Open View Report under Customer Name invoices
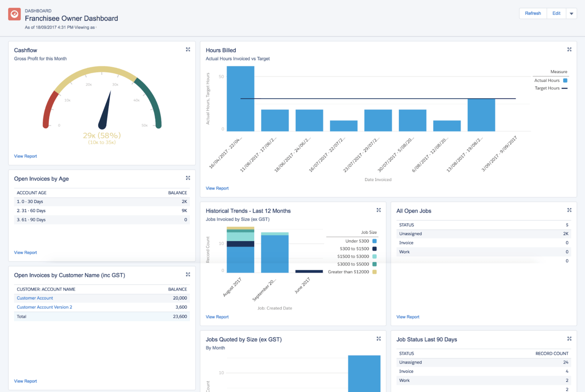Image resolution: width=585 pixels, height=392 pixels. [25, 381]
